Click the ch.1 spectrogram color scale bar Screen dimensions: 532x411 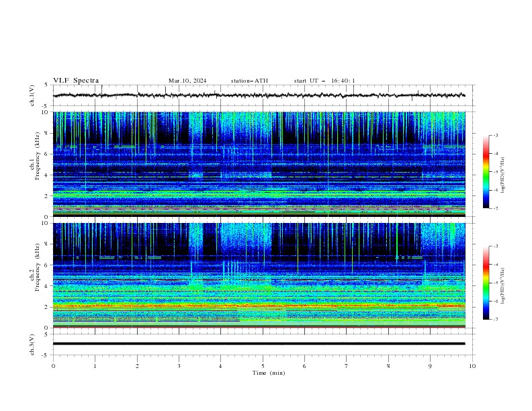click(x=486, y=172)
